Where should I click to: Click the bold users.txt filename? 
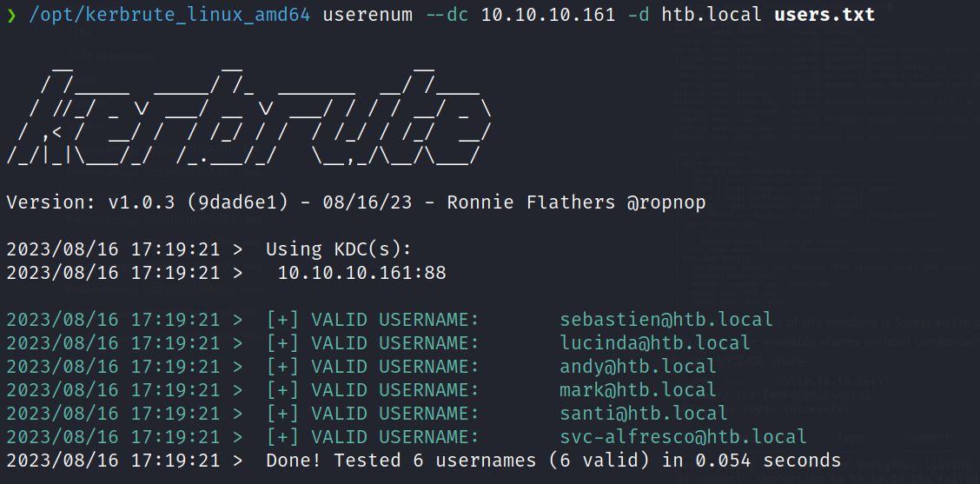(x=824, y=15)
